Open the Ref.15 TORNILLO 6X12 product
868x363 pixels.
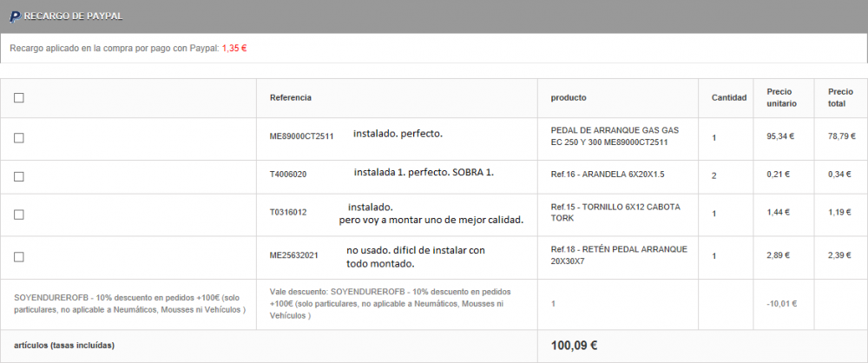pyautogui.click(x=615, y=213)
